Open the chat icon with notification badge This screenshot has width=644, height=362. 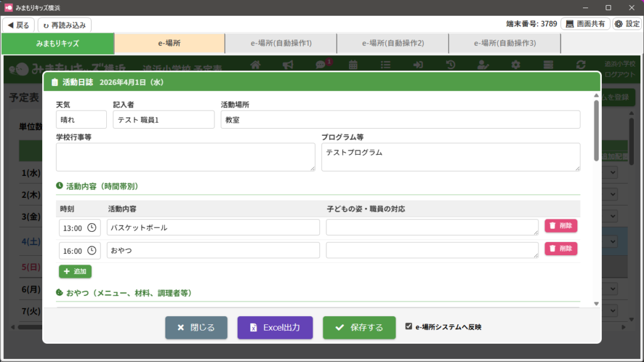[x=321, y=65]
